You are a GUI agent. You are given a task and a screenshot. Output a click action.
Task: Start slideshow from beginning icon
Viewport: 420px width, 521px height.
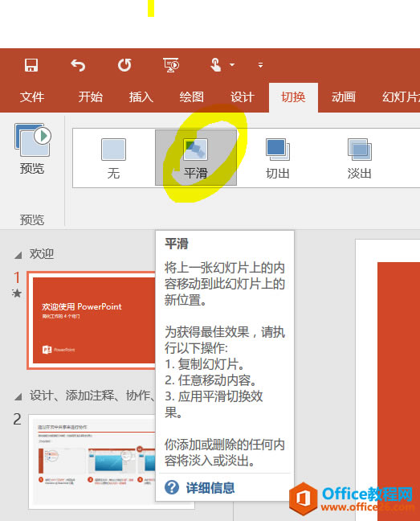click(171, 65)
